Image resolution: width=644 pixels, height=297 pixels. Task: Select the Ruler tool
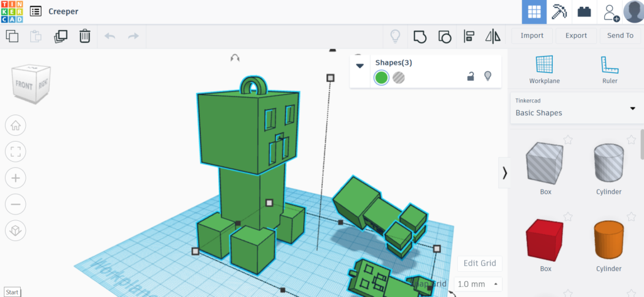coord(609,69)
